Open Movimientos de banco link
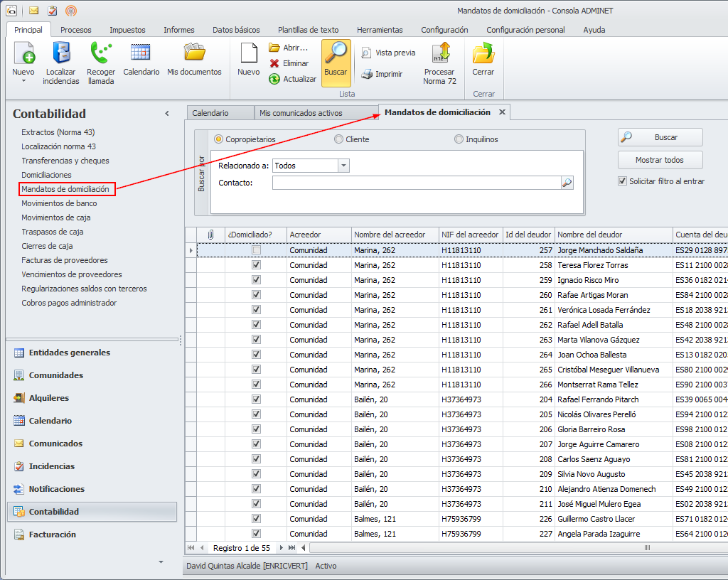Image resolution: width=728 pixels, height=580 pixels. (x=59, y=203)
